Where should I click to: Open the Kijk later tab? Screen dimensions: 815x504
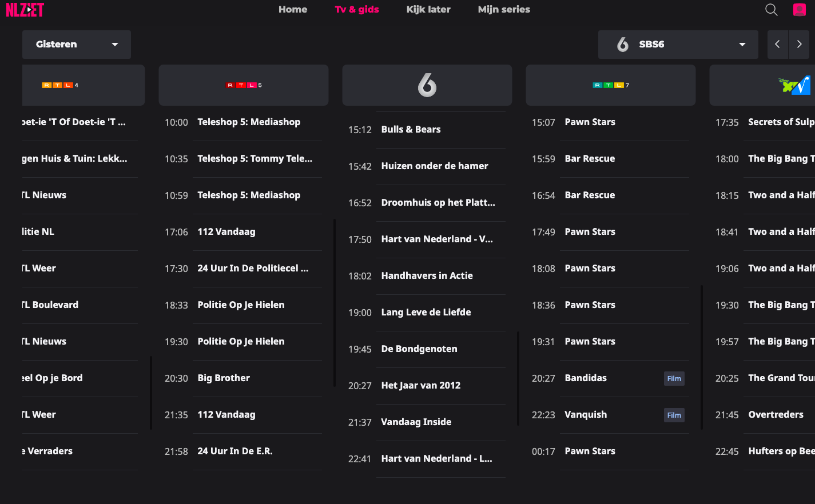(428, 9)
